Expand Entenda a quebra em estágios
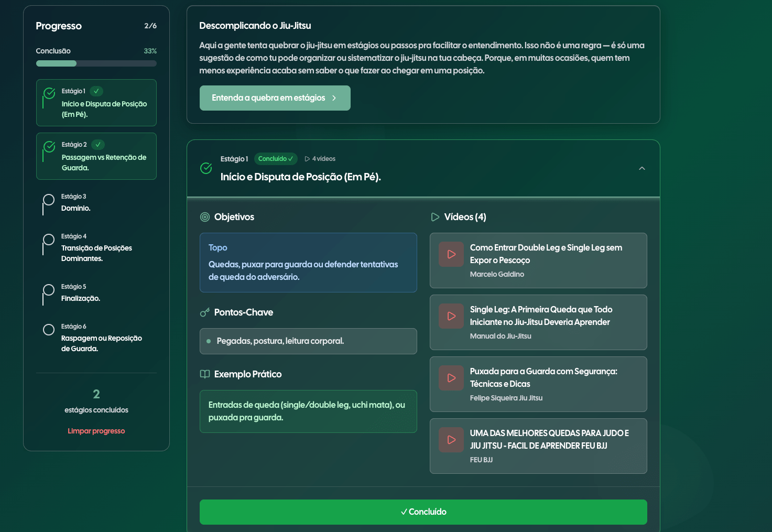Image resolution: width=772 pixels, height=532 pixels. coord(275,98)
